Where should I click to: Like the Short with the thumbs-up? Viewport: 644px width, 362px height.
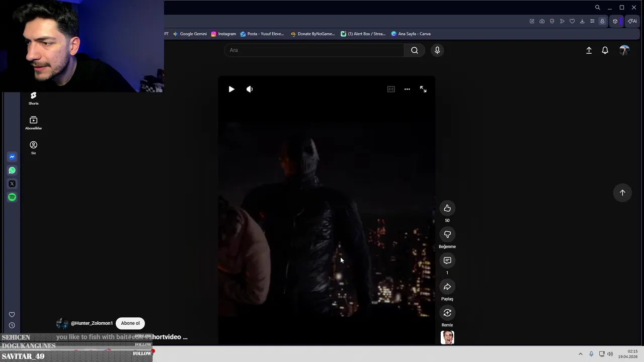click(x=447, y=208)
